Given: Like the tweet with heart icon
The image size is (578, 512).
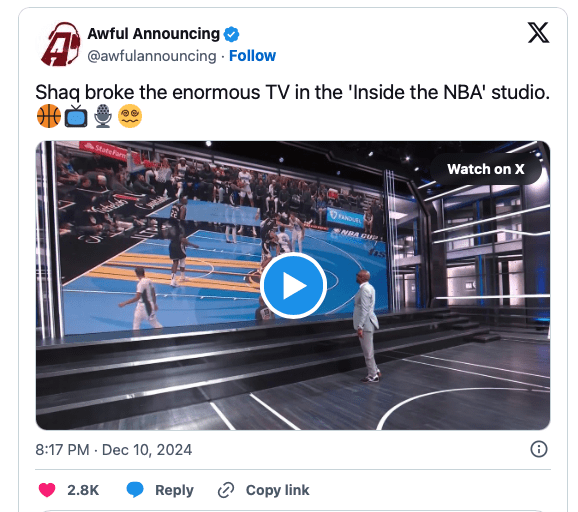Looking at the screenshot, I should pyautogui.click(x=47, y=490).
